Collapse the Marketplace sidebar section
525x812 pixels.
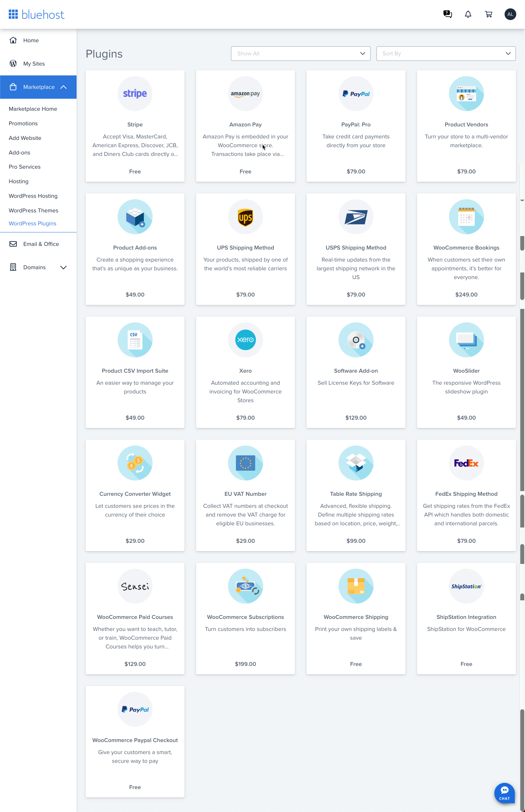[x=63, y=87]
